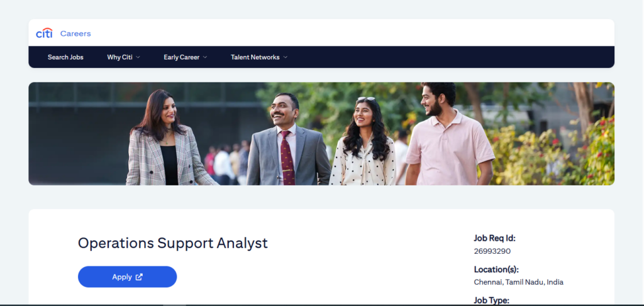Click the team banner photo
Screen dimensions: 644x306
321,134
